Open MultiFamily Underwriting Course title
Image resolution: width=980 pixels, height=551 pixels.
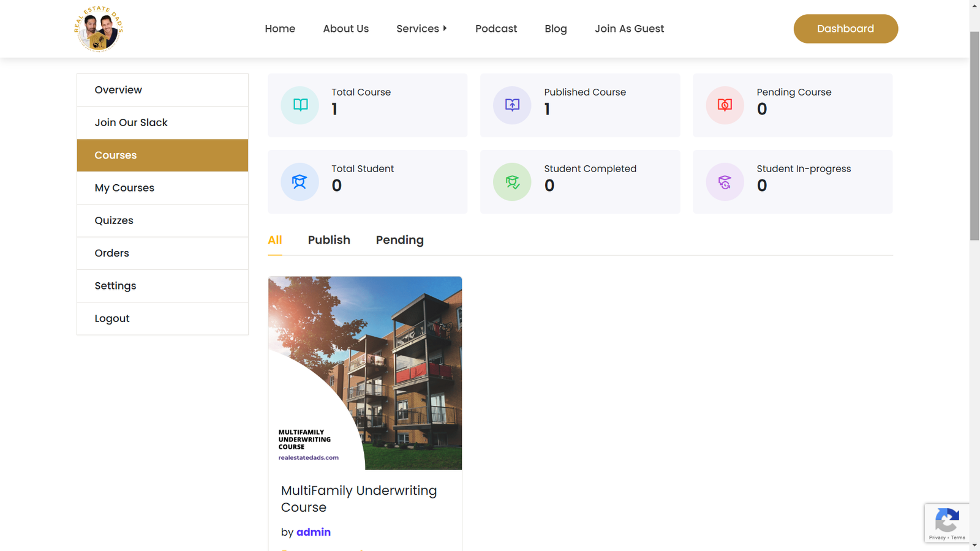click(x=358, y=499)
